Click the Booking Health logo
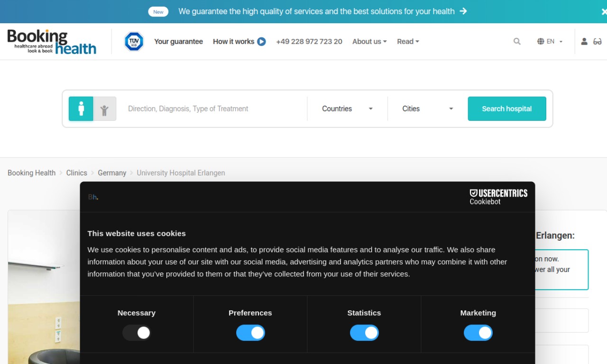 tap(52, 42)
